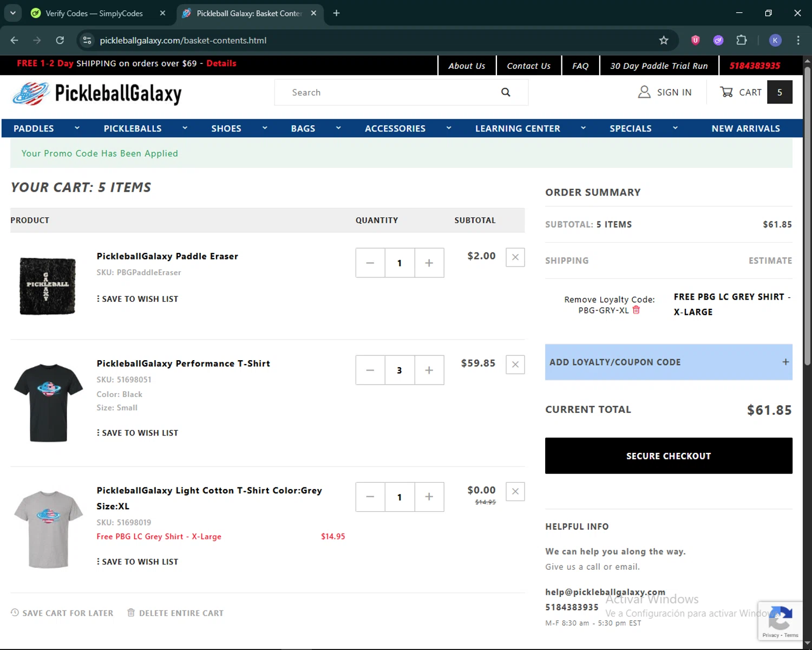This screenshot has height=650, width=812.
Task: Expand the Accessories menu chevron
Action: tap(449, 128)
